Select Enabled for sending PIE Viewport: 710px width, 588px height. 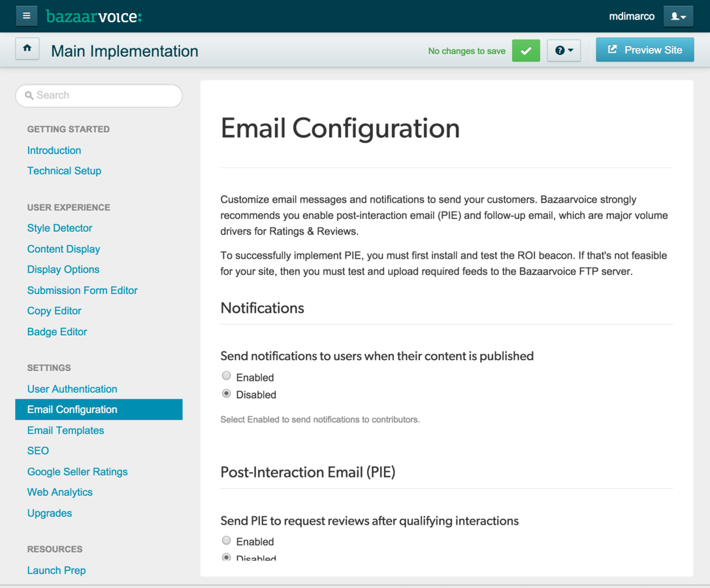click(x=227, y=540)
